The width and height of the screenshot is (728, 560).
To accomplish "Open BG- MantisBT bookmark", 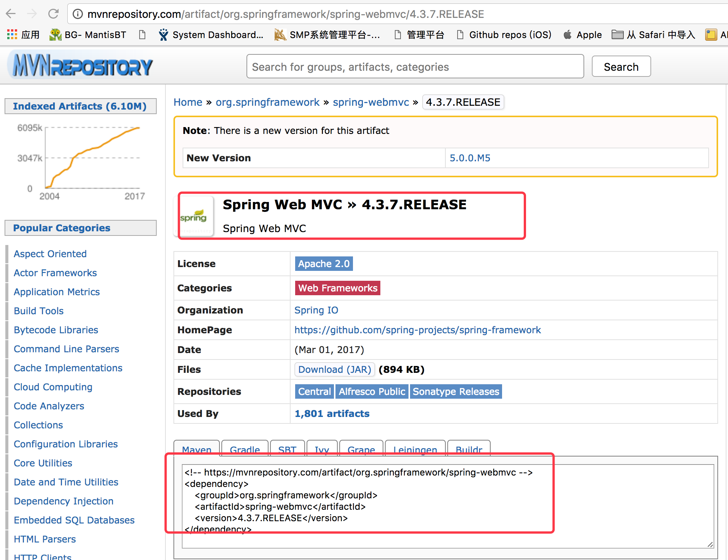I will pos(88,35).
